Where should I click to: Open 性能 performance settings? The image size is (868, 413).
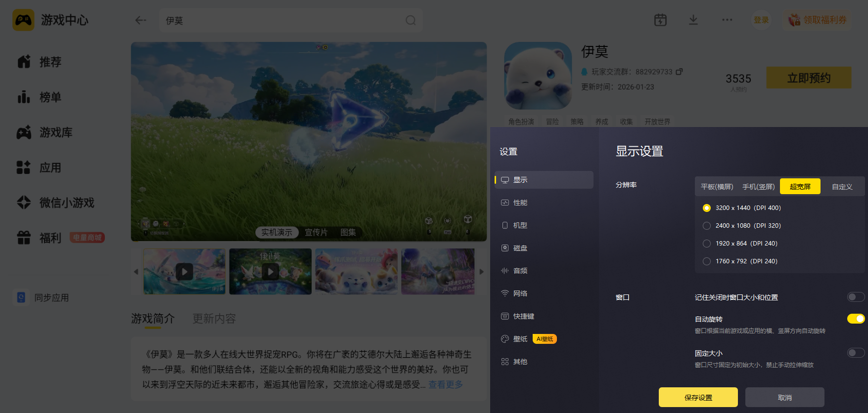544,203
